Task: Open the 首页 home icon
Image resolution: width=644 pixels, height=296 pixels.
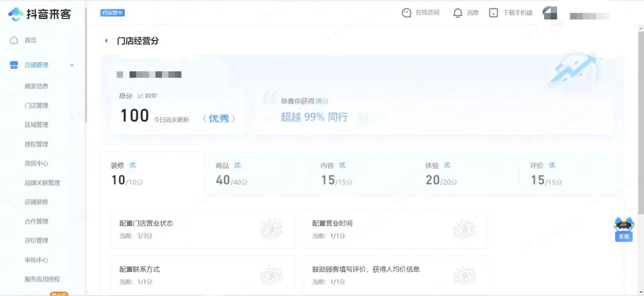Action: (14, 40)
